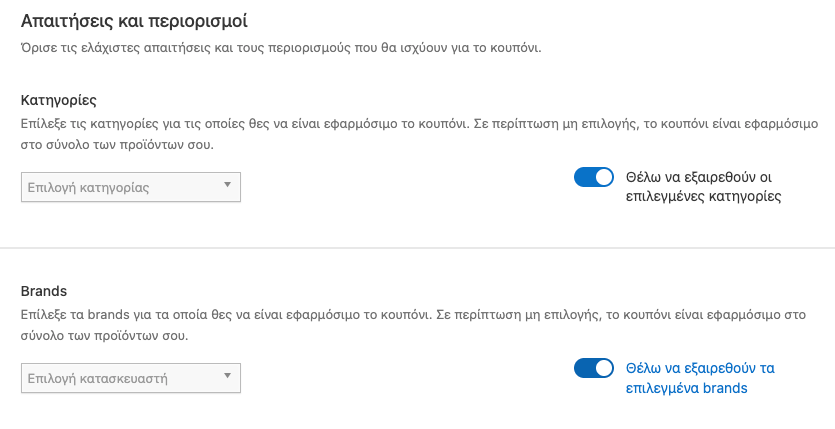Open the Επιλογή κατηγορίας dropdown
835x429 pixels.
pos(130,187)
